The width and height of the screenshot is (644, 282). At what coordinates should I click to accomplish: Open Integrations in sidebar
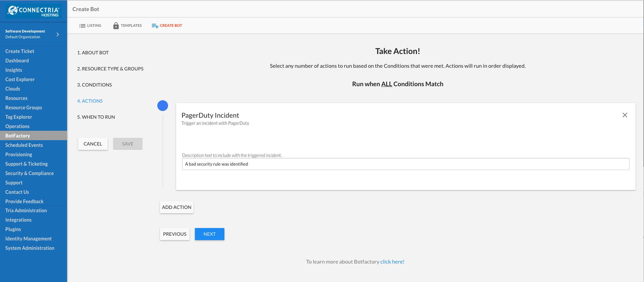coord(18,220)
